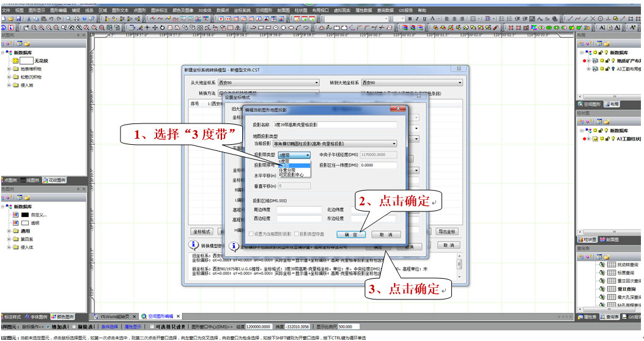Click the draw ellipse shape icon
Image resolution: width=644 pixels, height=341 pixels.
[291, 28]
